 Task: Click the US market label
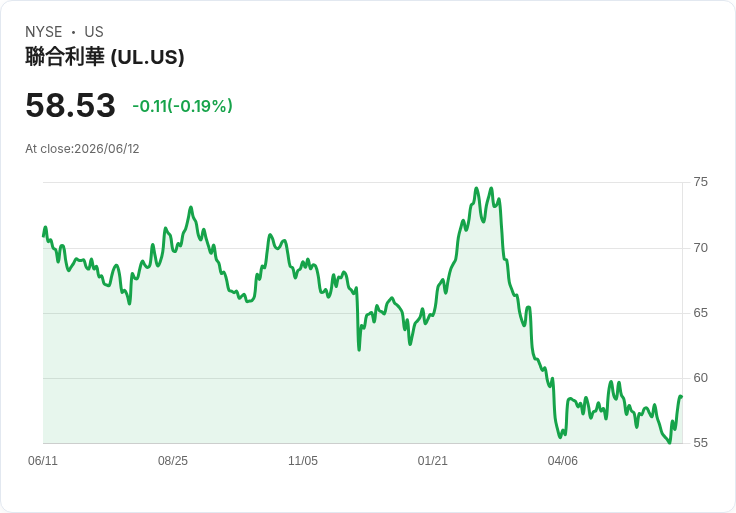click(94, 32)
